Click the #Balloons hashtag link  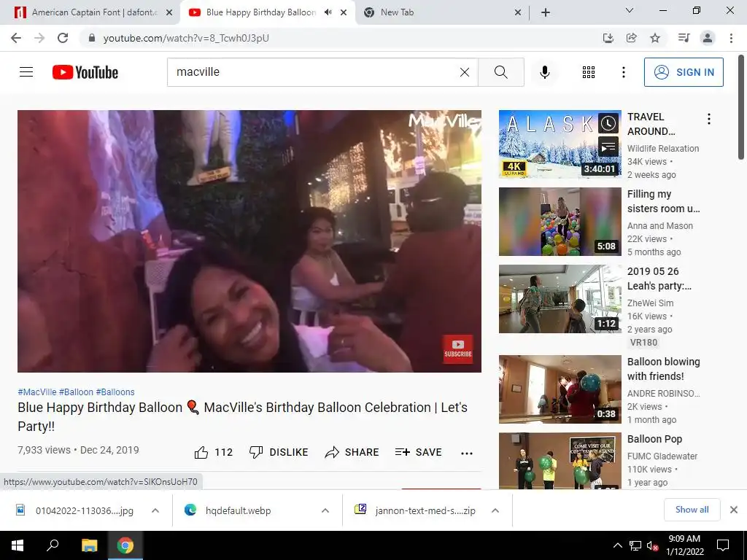pyautogui.click(x=115, y=392)
